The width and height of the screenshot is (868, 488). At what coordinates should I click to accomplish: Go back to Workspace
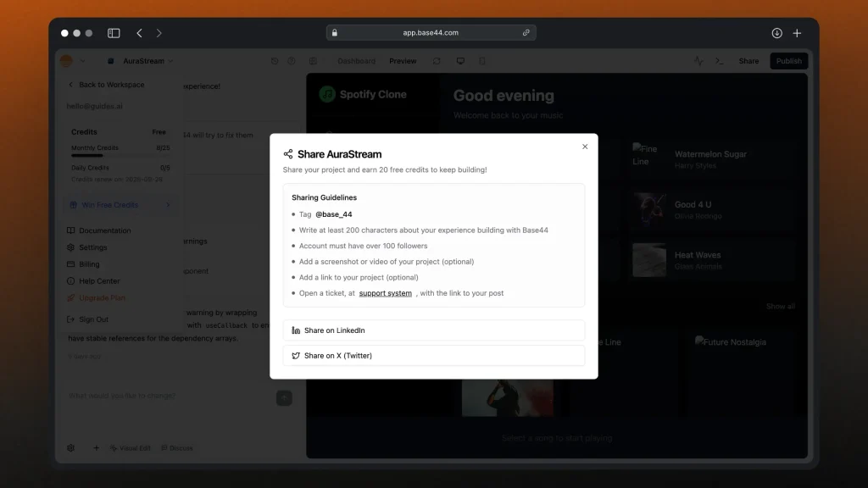pyautogui.click(x=106, y=85)
